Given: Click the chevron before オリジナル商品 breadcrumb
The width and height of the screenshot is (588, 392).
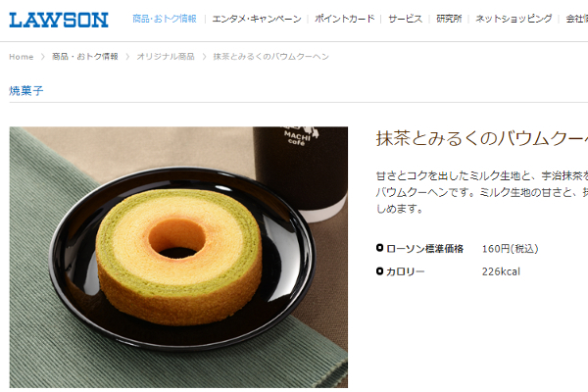Looking at the screenshot, I should (127, 57).
